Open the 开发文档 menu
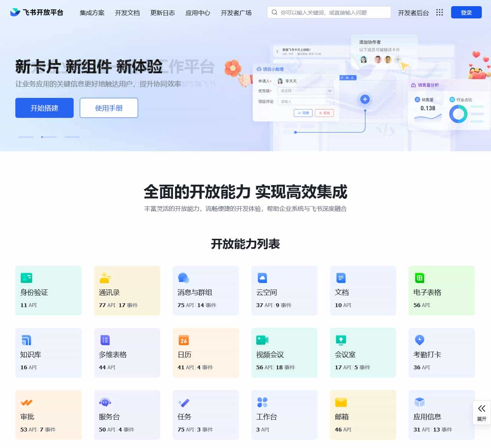The height and width of the screenshot is (448, 491). (127, 13)
